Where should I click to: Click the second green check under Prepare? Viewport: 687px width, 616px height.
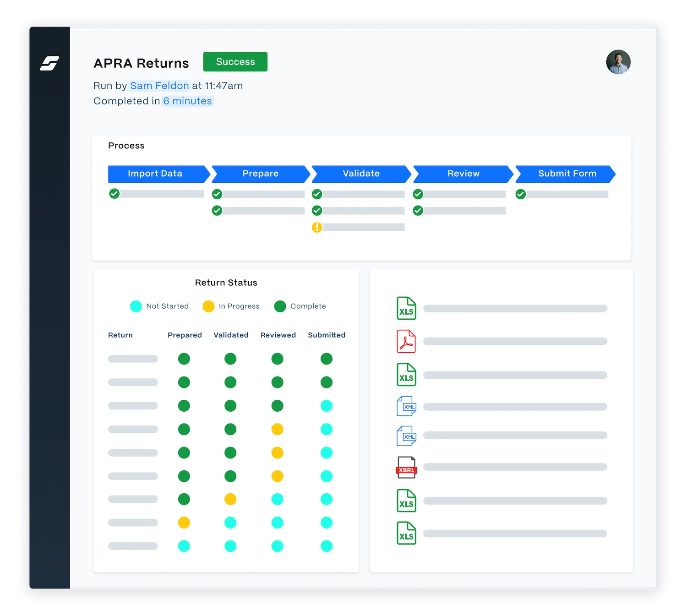[217, 211]
